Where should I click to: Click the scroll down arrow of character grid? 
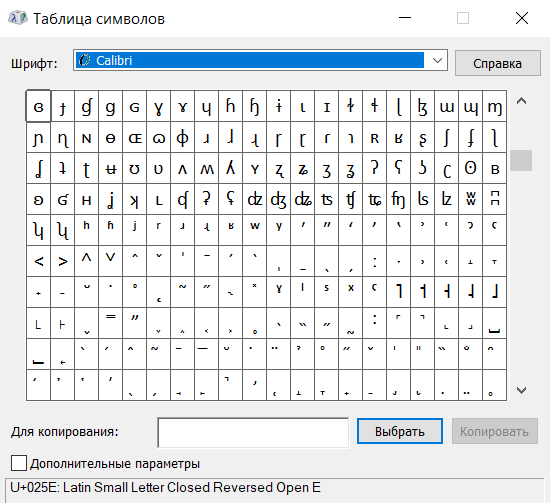click(522, 390)
